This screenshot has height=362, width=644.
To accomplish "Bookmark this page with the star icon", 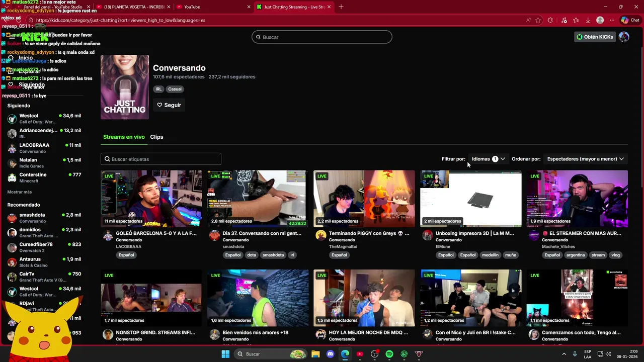I will (x=538, y=20).
